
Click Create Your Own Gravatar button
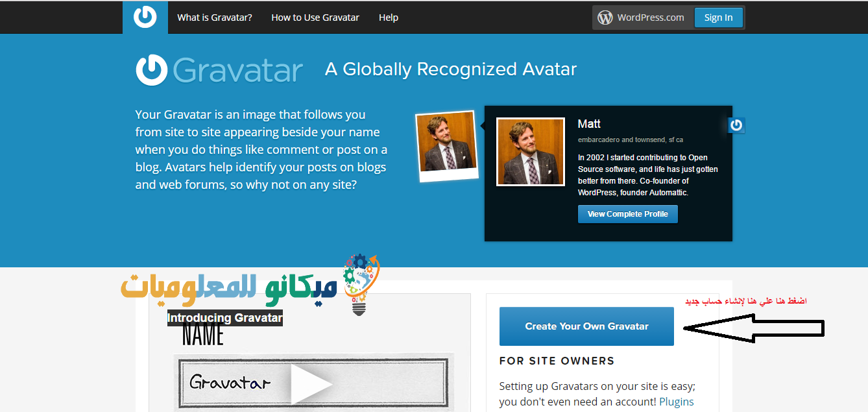click(x=586, y=326)
